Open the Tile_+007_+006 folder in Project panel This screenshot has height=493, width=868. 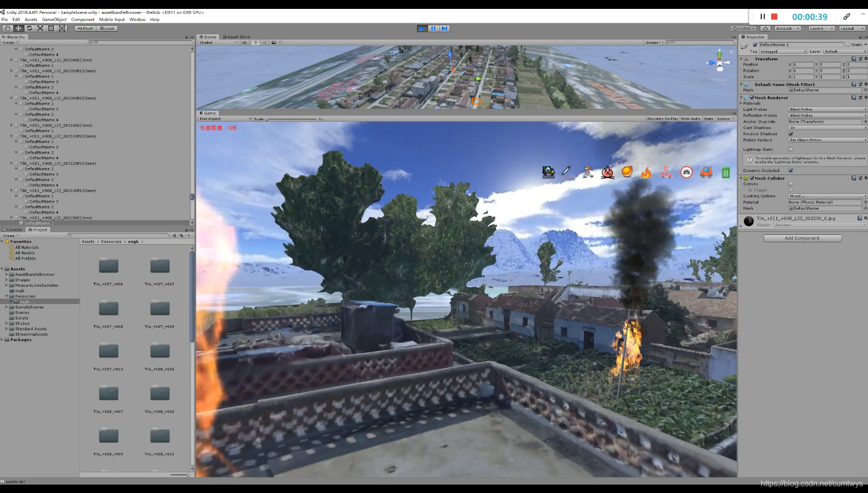pyautogui.click(x=108, y=266)
